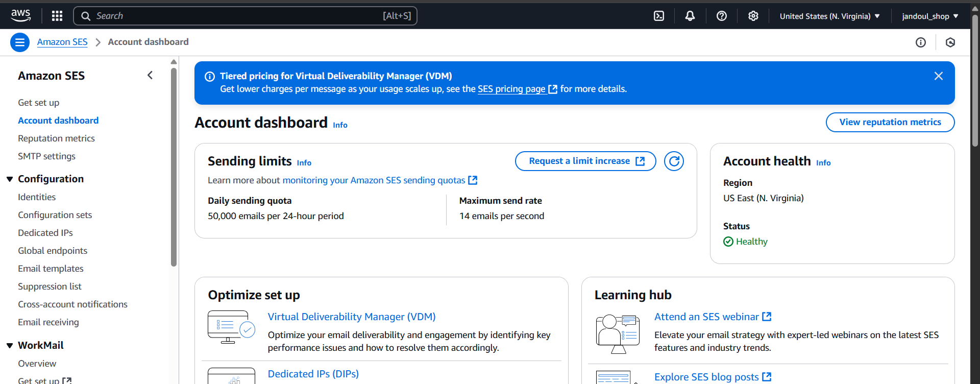980x384 pixels.
Task: Open SMTP settings
Action: 46,156
